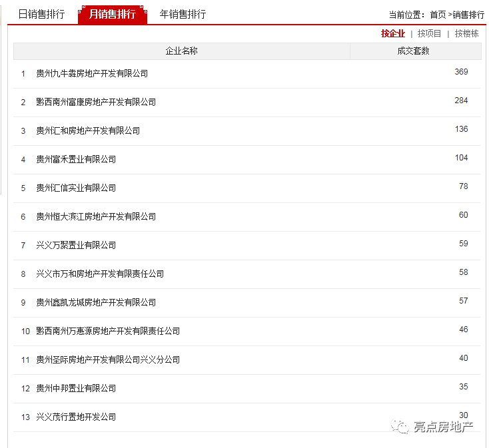Viewport: 489px width, 448px height.
Task: Select 黔西南州富康房地产开发有限公司 row
Action: 247,103
